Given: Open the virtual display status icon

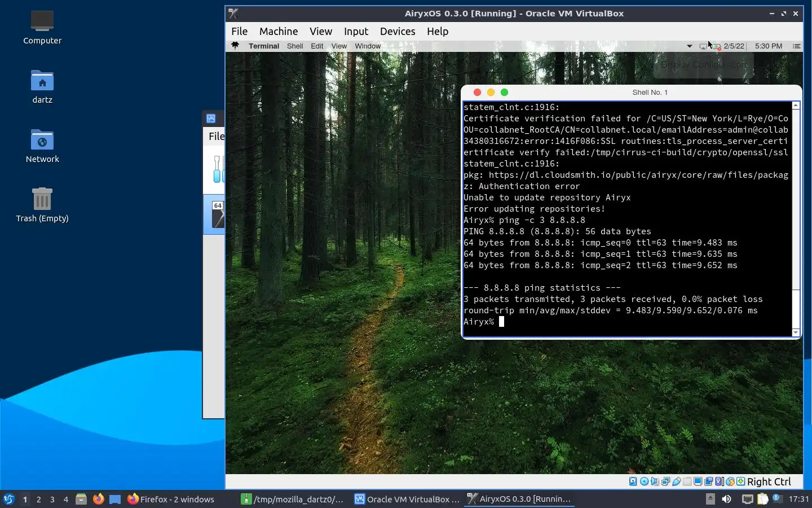Looking at the screenshot, I should 698,481.
